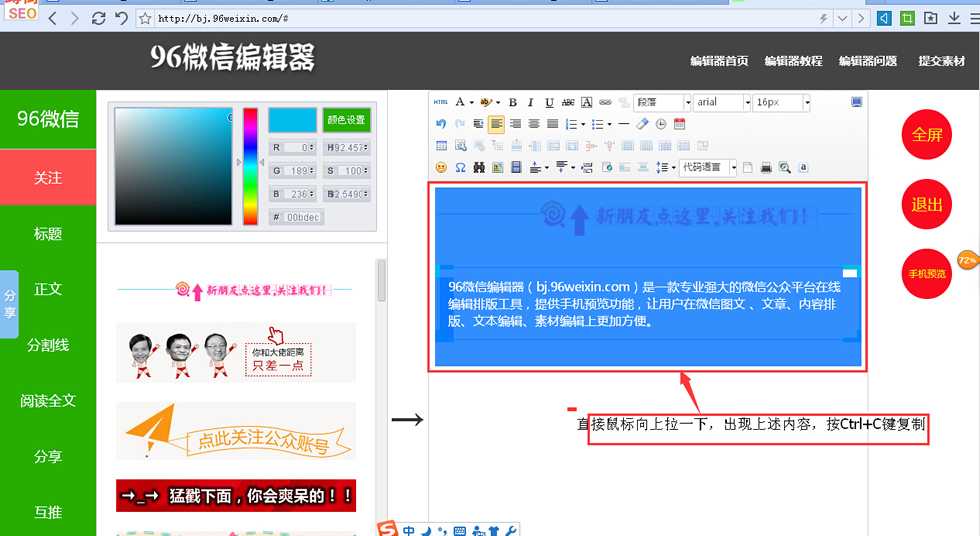The width and height of the screenshot is (980, 536).
Task: Toggle bold formatting
Action: (512, 102)
